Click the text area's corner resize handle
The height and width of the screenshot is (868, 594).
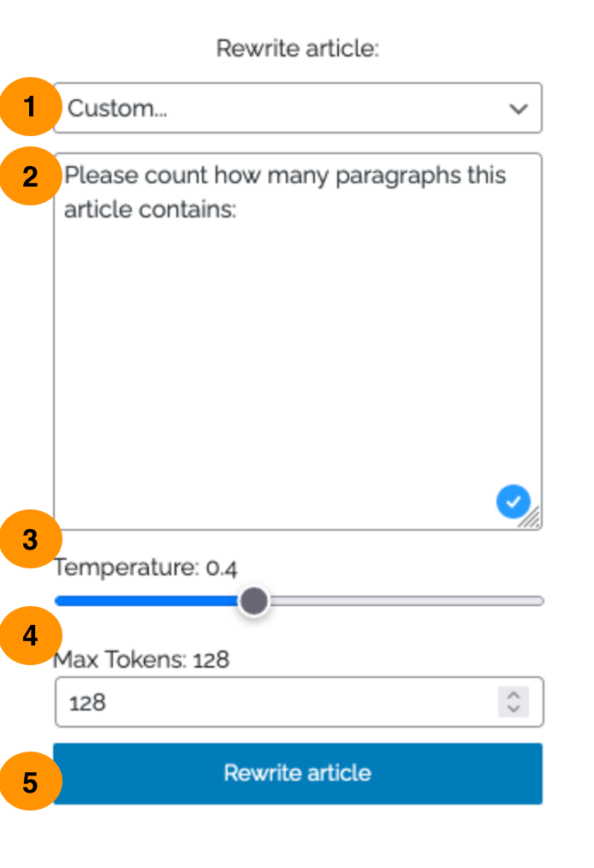(531, 518)
